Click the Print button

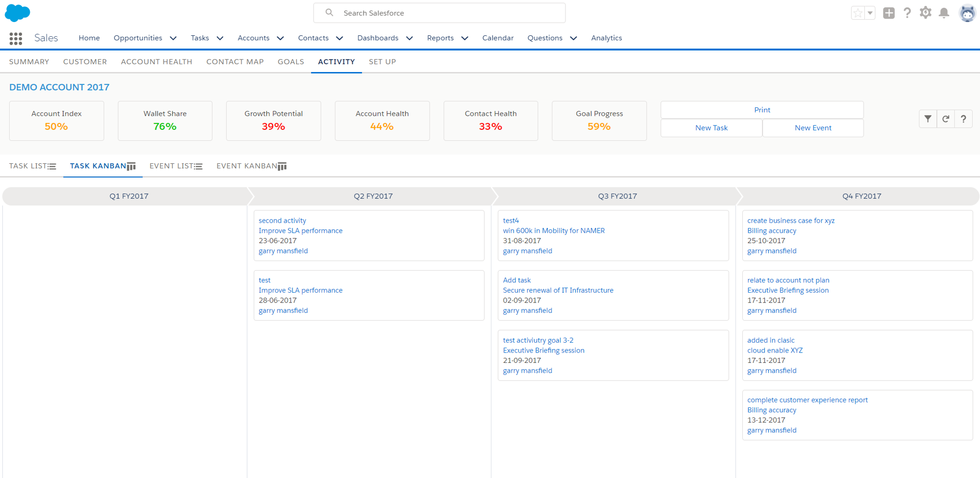(761, 110)
